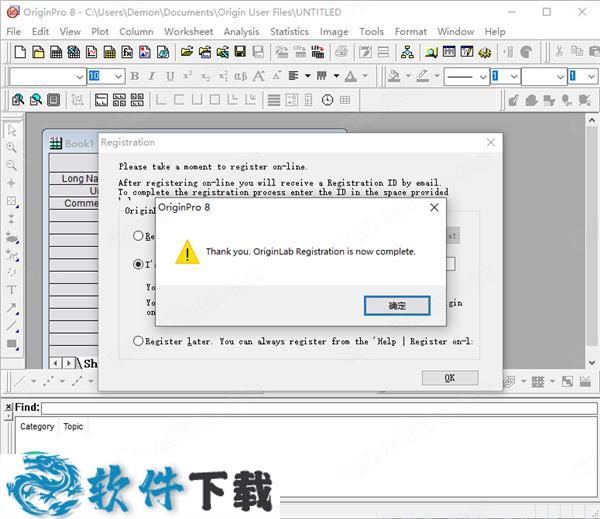Open a project with the Open icon

pos(187,52)
